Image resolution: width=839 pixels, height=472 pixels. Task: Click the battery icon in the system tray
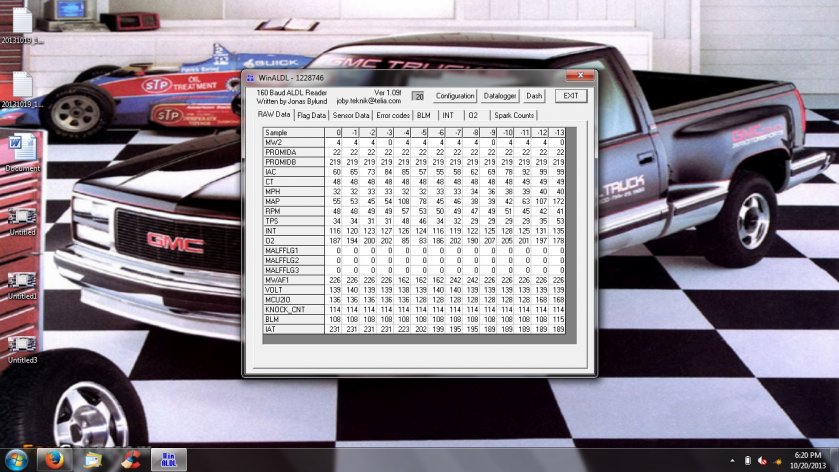(748, 461)
